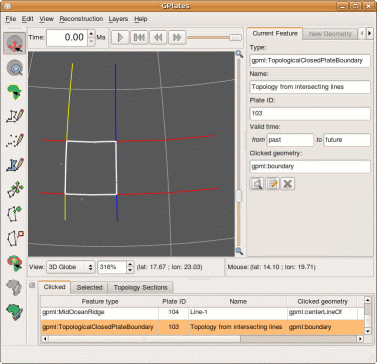Increase the 316% zoom stepper
Screen dimensions: 377x364
click(x=130, y=264)
